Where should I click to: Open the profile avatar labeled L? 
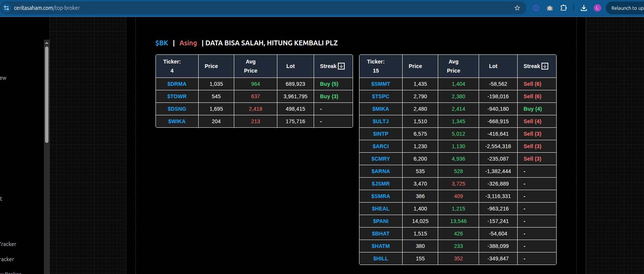(x=597, y=8)
